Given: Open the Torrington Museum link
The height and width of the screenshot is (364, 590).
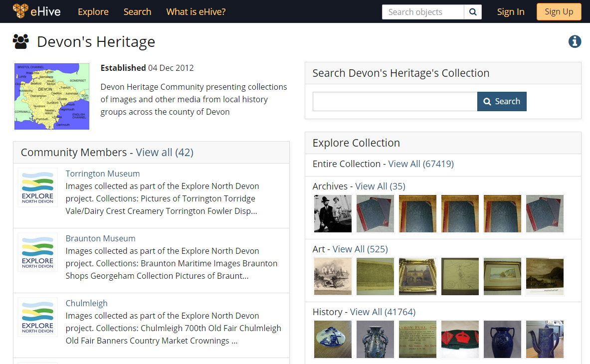Looking at the screenshot, I should pyautogui.click(x=103, y=174).
